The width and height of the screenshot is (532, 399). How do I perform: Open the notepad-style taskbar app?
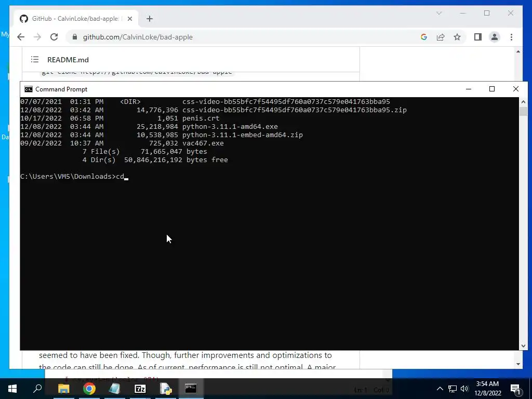coord(115,389)
